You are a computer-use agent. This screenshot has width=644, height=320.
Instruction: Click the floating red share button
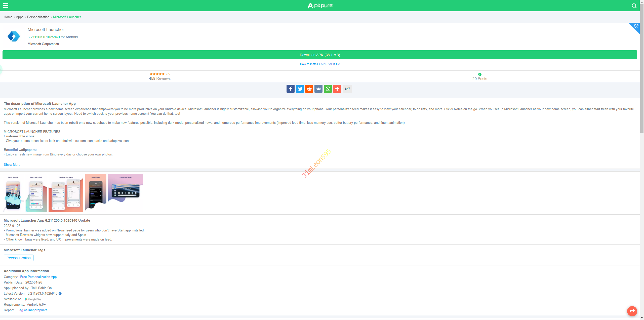tap(632, 311)
